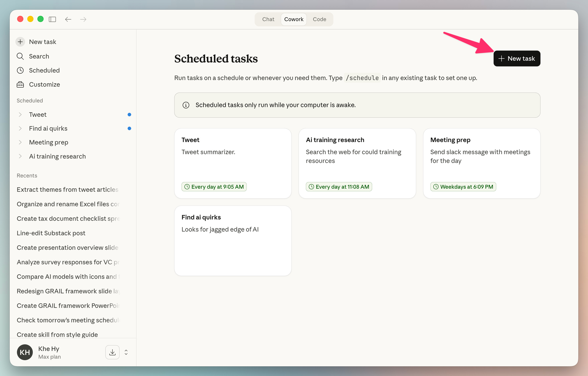Click the clock icon in Weekdays 6:09 PM badge
588x376 pixels.
(x=436, y=187)
